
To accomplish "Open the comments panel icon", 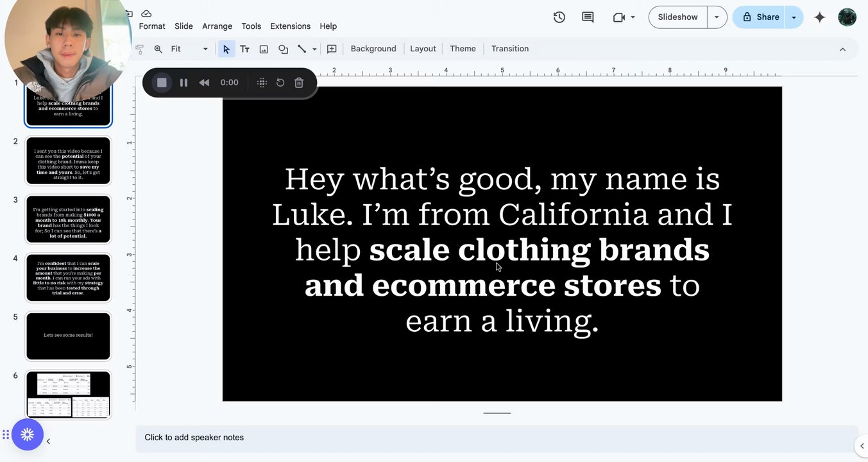I will (x=588, y=17).
